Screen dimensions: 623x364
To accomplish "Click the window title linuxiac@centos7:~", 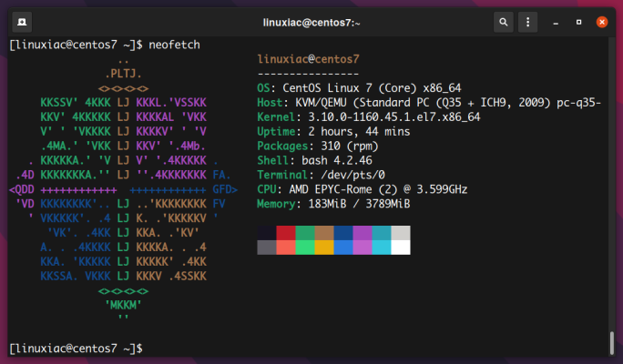I will tap(311, 23).
